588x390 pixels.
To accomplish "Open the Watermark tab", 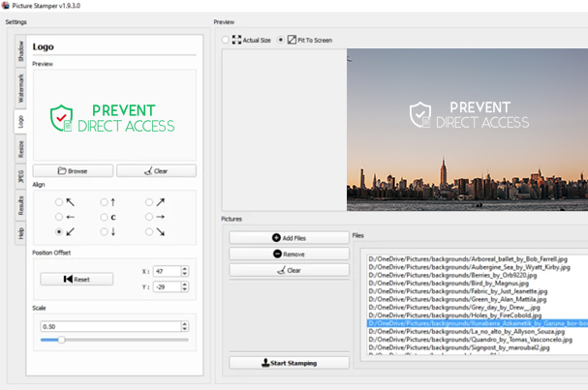I will coord(21,88).
